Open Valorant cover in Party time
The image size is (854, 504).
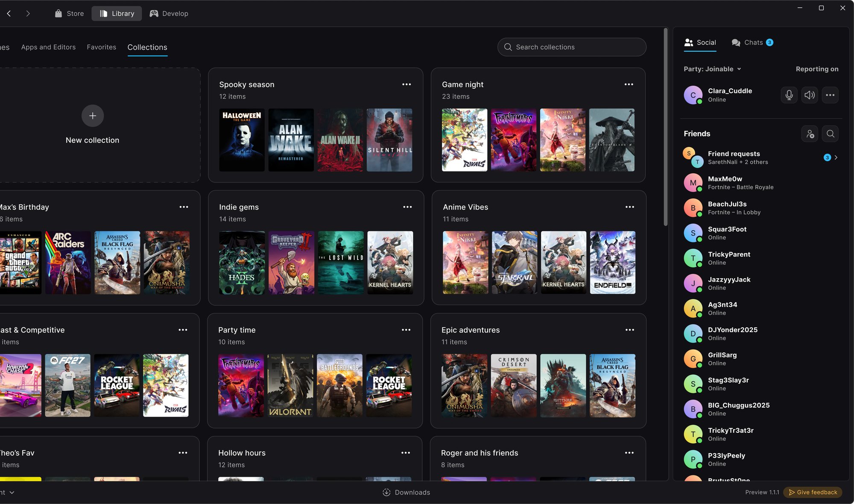coord(290,385)
